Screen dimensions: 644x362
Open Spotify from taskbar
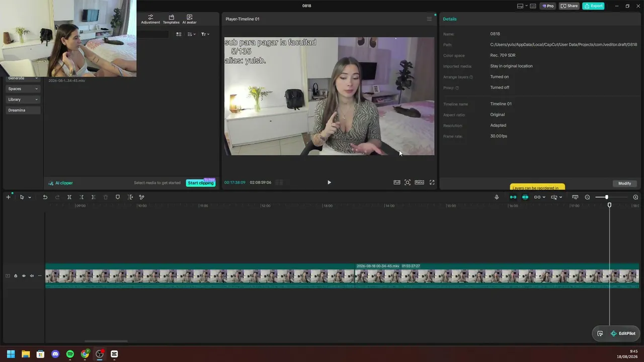click(70, 354)
